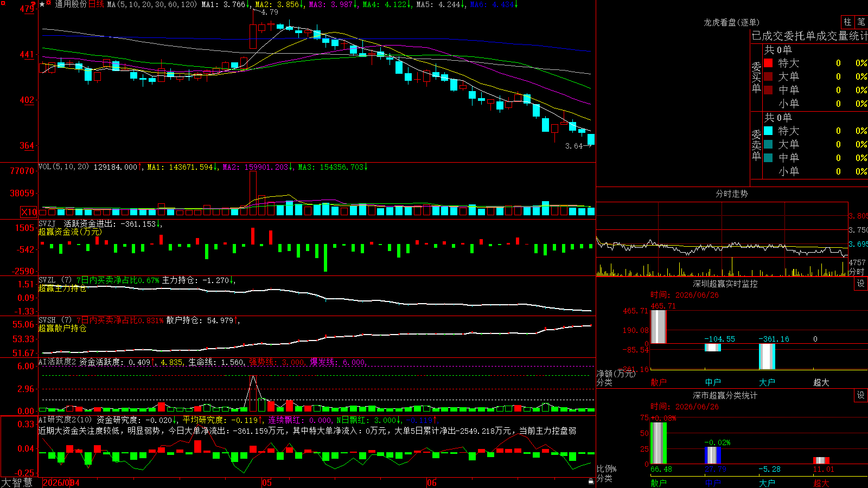Switch the 龙虎看盘 view to 笔 mode
This screenshot has height=488, width=868.
(x=861, y=22)
